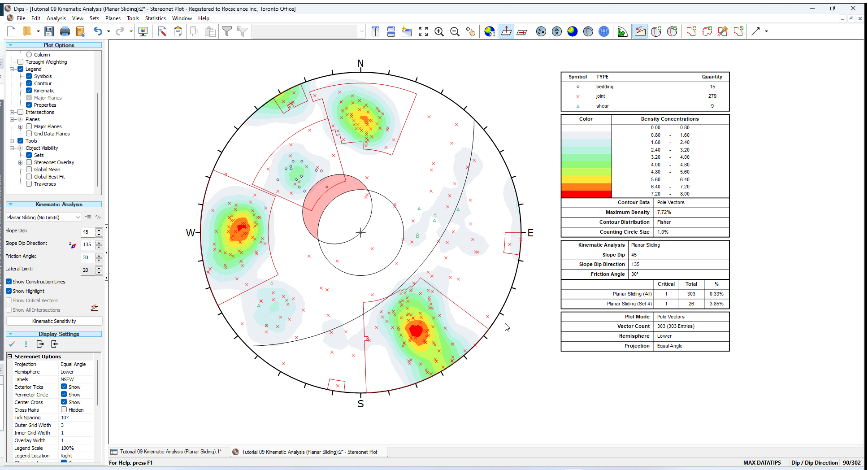The width and height of the screenshot is (868, 470).
Task: Click the filter funnel icon
Action: (227, 31)
